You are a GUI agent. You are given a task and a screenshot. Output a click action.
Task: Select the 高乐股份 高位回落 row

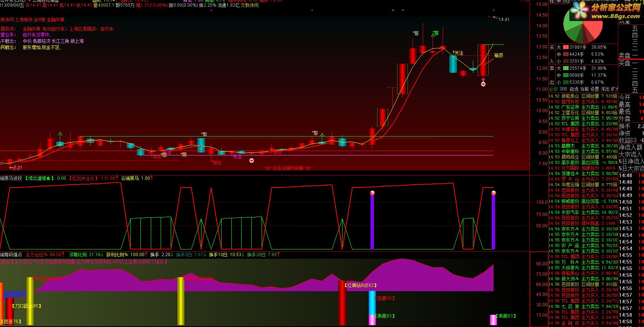point(583,162)
